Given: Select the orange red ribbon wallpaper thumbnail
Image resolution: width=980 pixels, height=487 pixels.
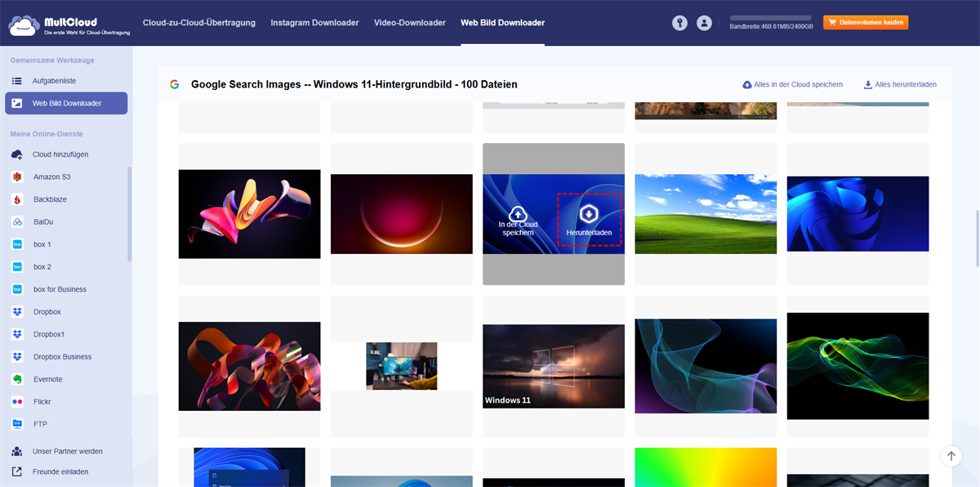Looking at the screenshot, I should coord(250,366).
